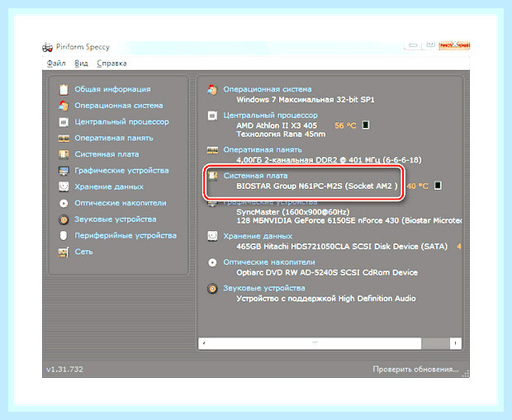Screen dimensions: 512x420
Task: Click the Системная плата sidebar icon
Action: (64, 154)
